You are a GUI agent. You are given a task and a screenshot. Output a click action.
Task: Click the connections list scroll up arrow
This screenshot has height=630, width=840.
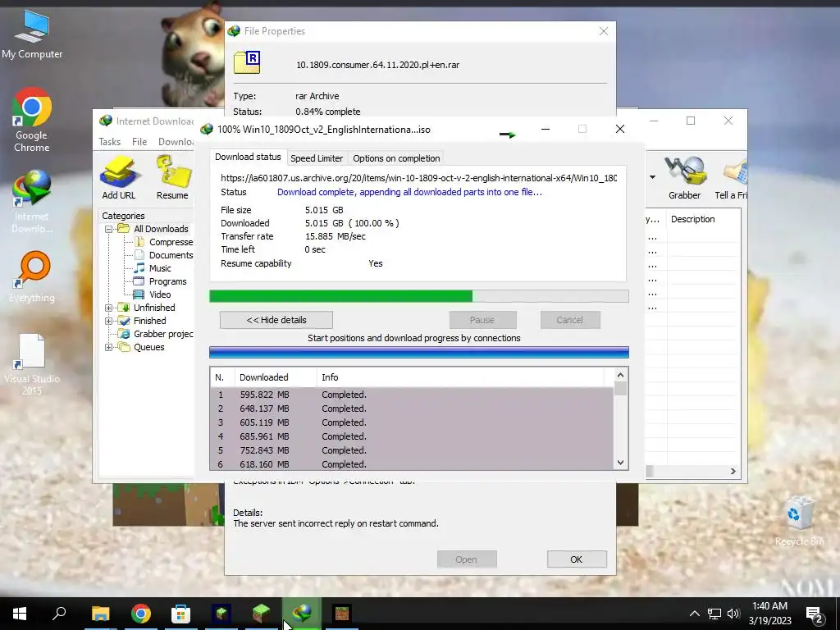(620, 376)
